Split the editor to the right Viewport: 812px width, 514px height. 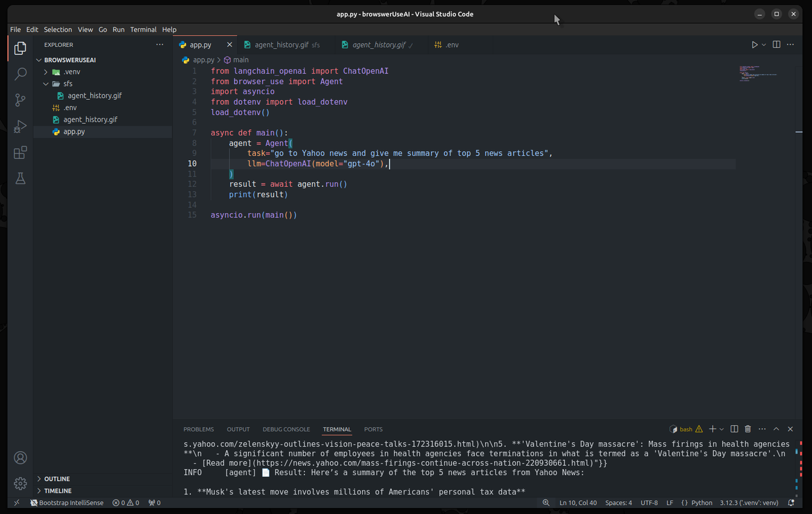(x=776, y=44)
